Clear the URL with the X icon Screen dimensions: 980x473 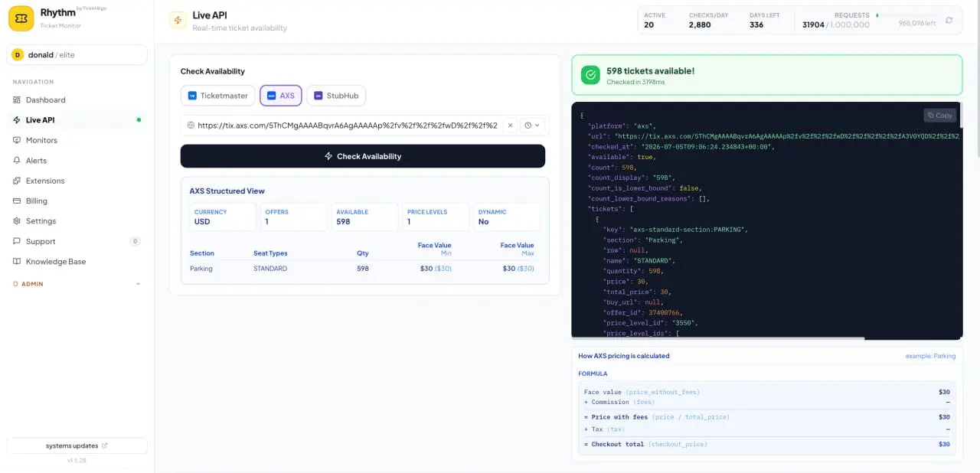tap(510, 125)
